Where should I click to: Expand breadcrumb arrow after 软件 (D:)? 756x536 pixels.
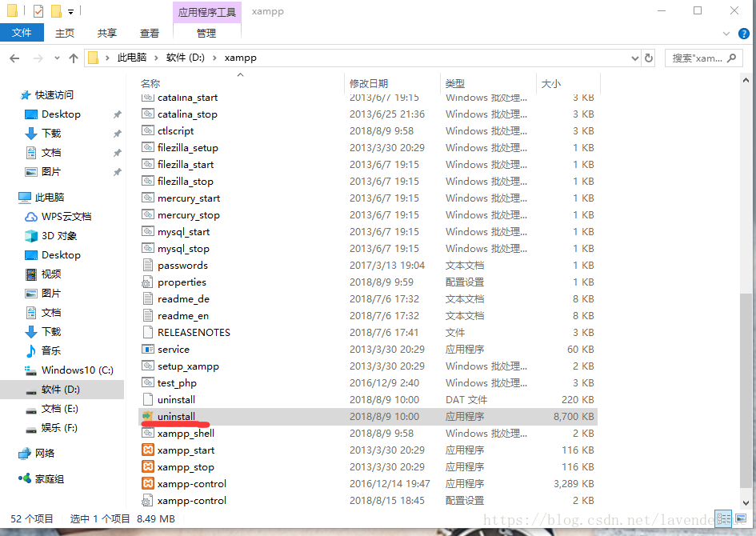214,58
